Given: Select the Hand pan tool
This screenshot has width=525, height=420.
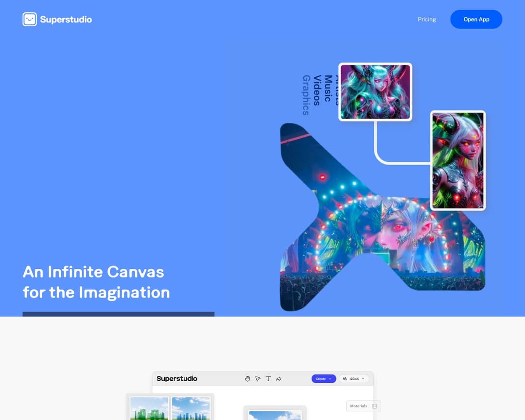Looking at the screenshot, I should pyautogui.click(x=247, y=379).
